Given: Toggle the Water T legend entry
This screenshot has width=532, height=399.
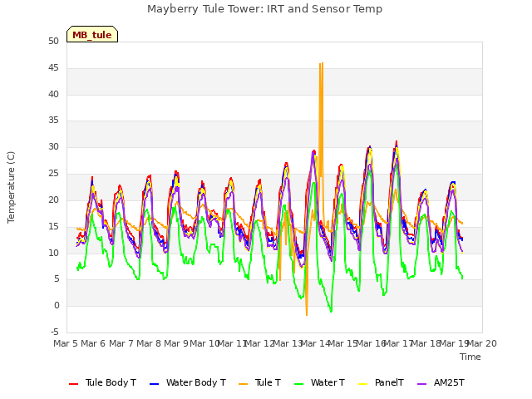Looking at the screenshot, I should (x=319, y=382).
